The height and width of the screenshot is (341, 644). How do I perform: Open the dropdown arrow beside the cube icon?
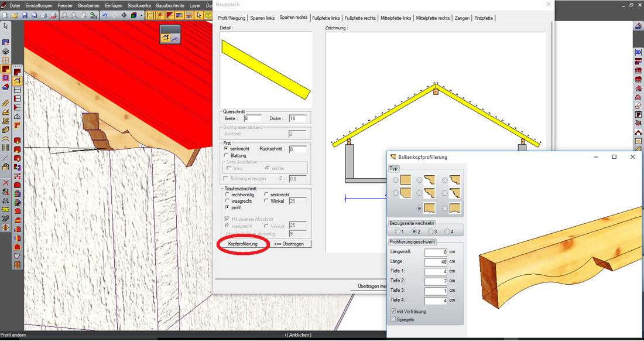click(x=141, y=15)
